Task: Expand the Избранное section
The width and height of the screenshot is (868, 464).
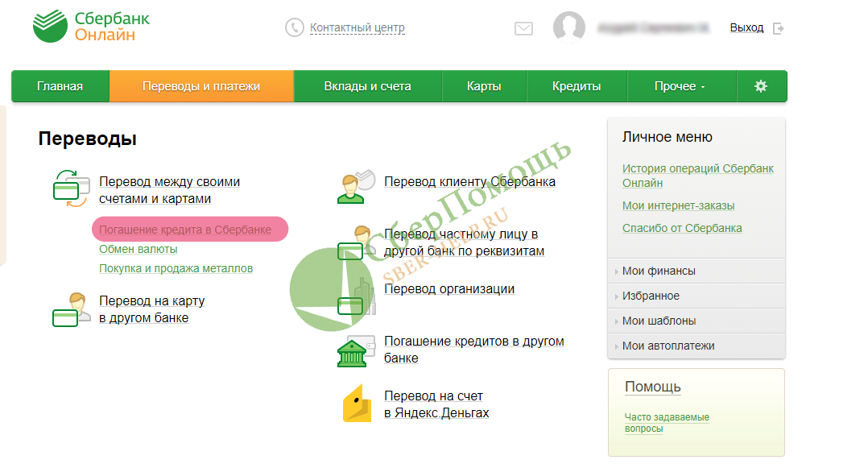Action: [696, 296]
